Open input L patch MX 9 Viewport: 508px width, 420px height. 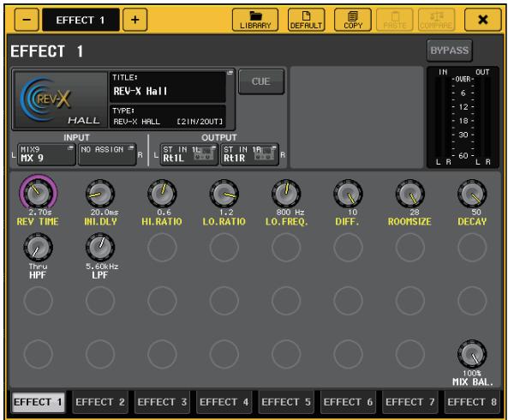point(46,154)
